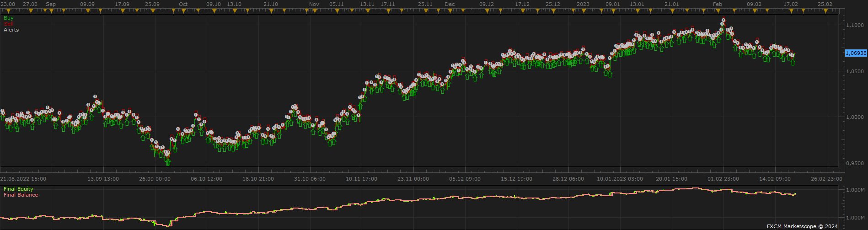Click the 13.09 13:00 bottom axis label
This screenshot has height=230, width=868.
103,179
